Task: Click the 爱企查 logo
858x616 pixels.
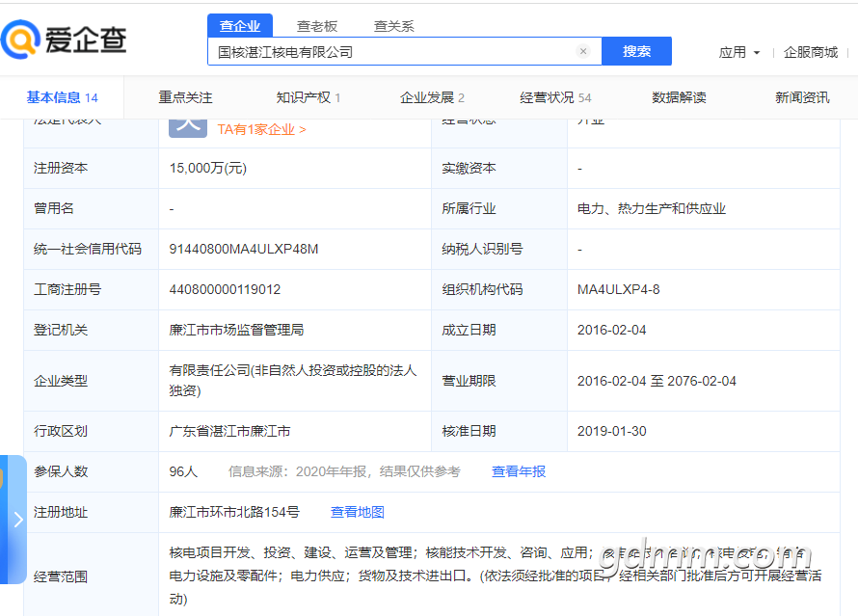Action: 64,40
